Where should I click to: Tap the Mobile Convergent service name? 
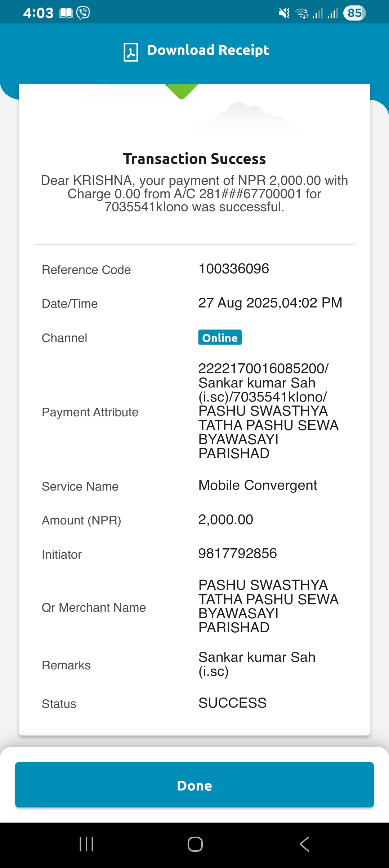tap(258, 486)
